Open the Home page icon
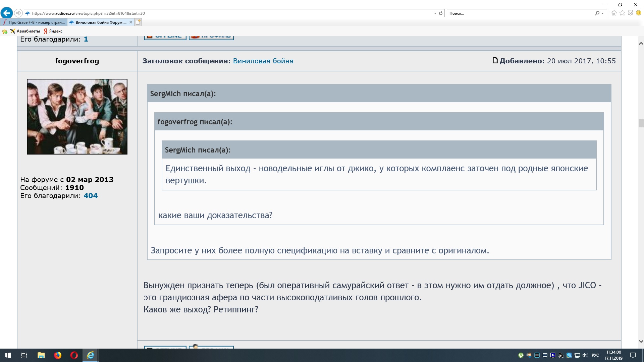The height and width of the screenshot is (362, 644). tap(614, 13)
